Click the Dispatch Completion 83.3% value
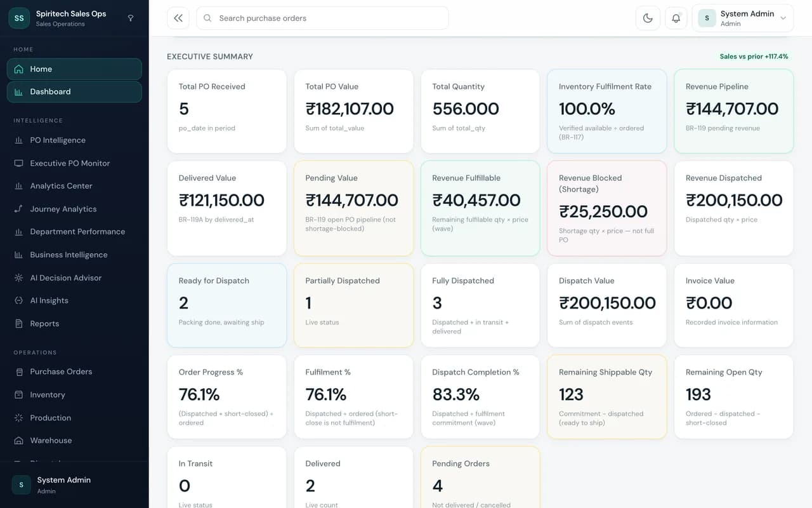 click(x=456, y=395)
